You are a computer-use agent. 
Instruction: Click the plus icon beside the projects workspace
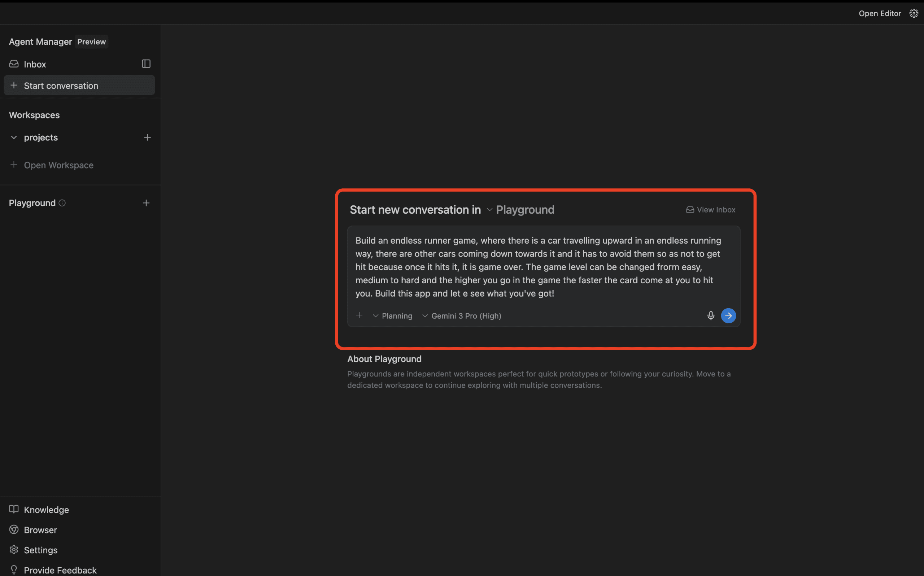tap(147, 137)
